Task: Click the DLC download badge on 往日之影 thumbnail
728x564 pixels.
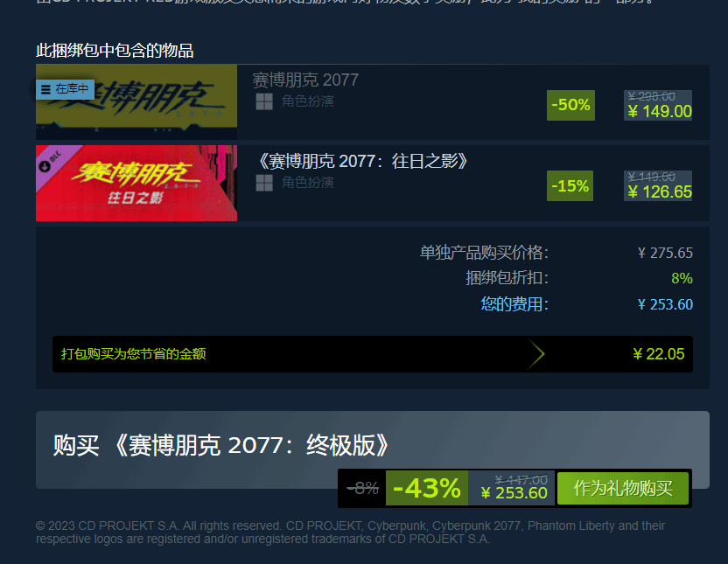Action: [x=50, y=163]
